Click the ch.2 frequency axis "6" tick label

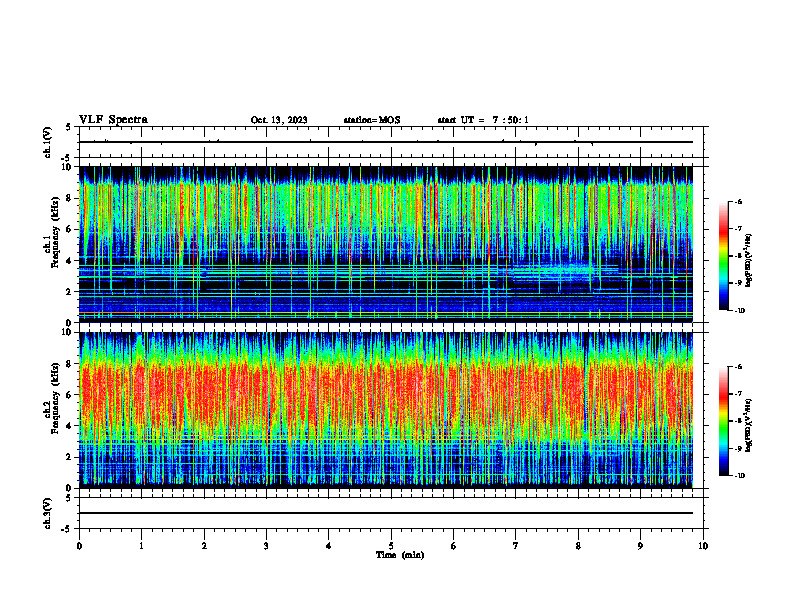[x=69, y=395]
